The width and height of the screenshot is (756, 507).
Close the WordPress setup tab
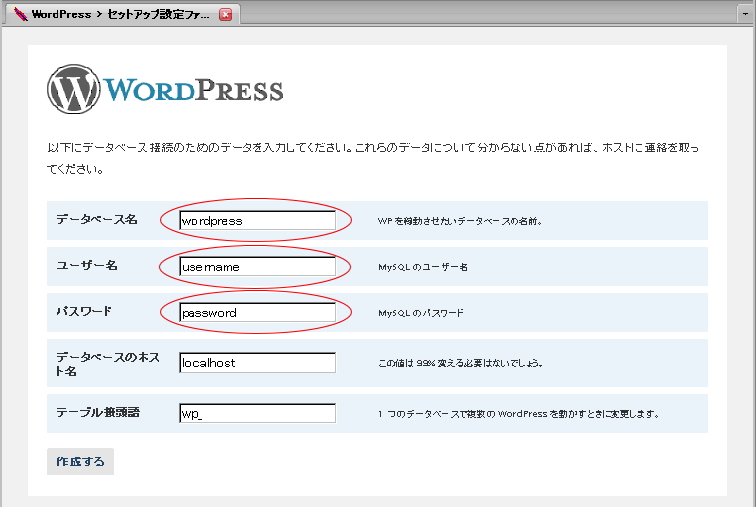click(225, 15)
